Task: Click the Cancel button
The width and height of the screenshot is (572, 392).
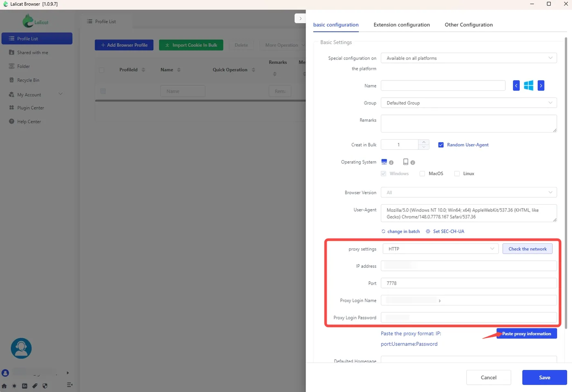Action: click(x=489, y=377)
